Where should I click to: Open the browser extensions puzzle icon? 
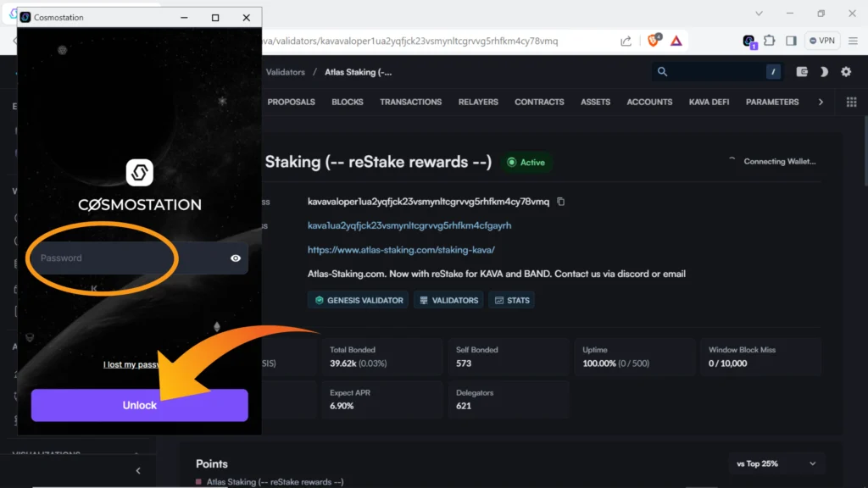770,41
